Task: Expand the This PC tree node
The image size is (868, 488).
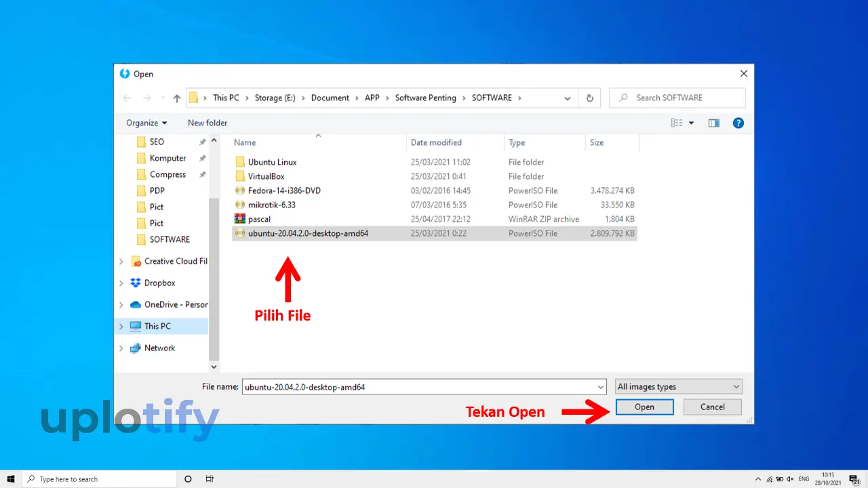Action: (121, 326)
